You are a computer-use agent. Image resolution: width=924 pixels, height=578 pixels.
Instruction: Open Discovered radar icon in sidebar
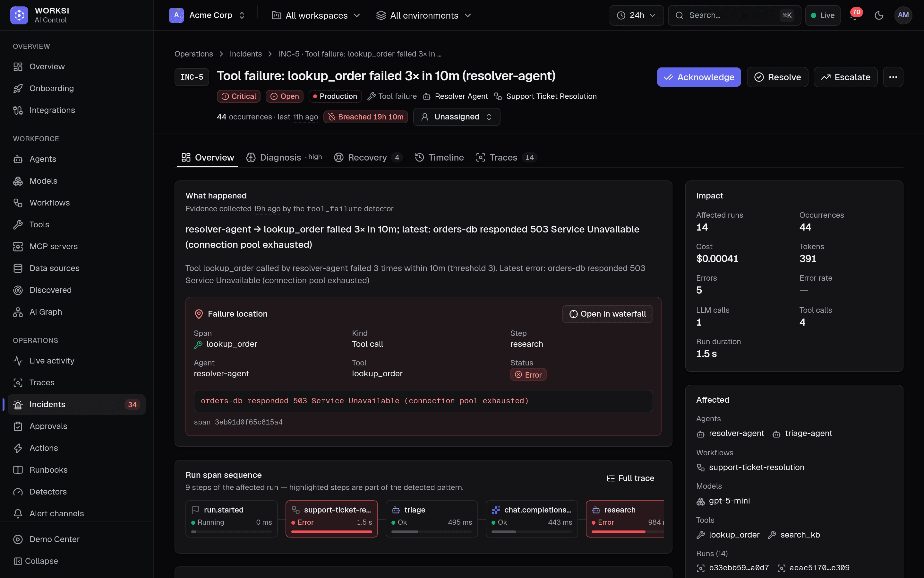point(18,290)
